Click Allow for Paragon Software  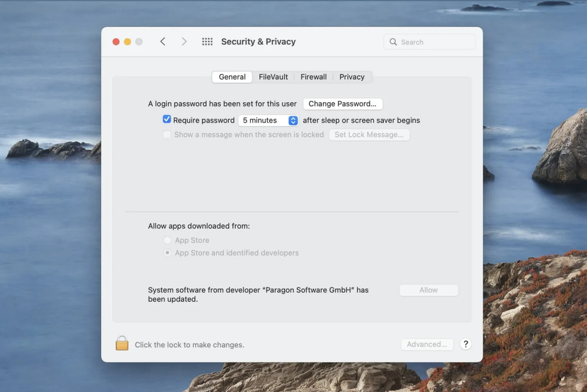(429, 290)
